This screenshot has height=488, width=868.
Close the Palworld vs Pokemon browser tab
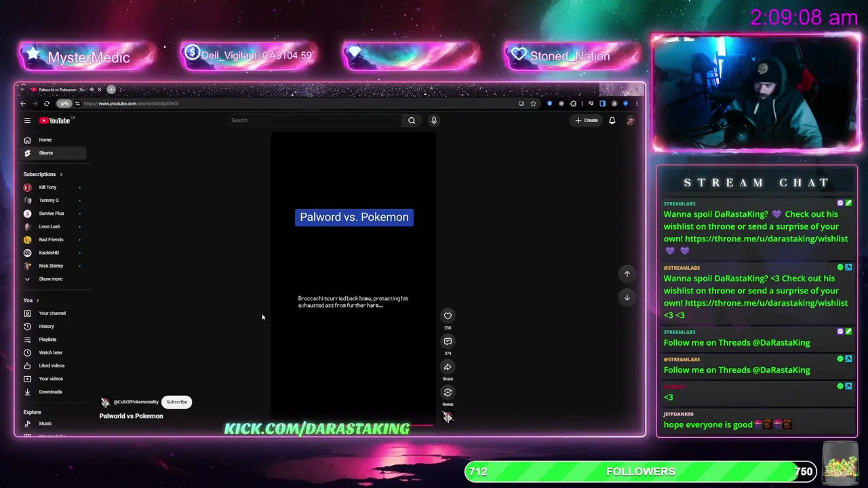coord(99,89)
